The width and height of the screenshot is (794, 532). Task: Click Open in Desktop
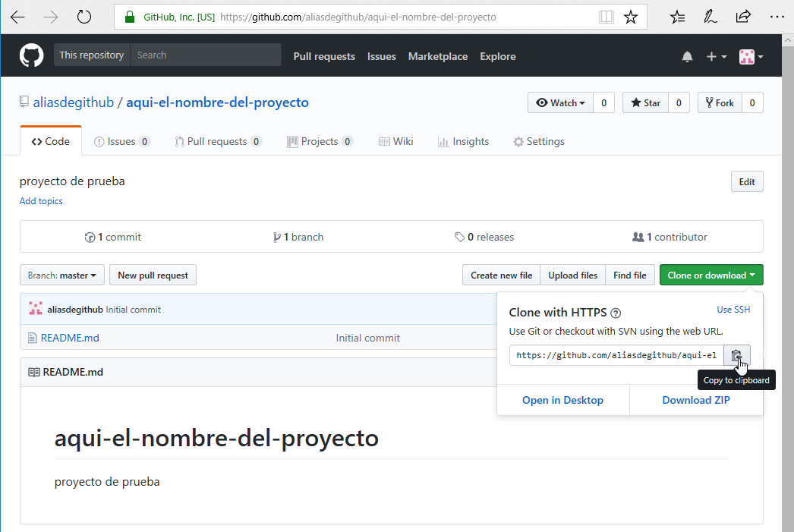tap(562, 401)
